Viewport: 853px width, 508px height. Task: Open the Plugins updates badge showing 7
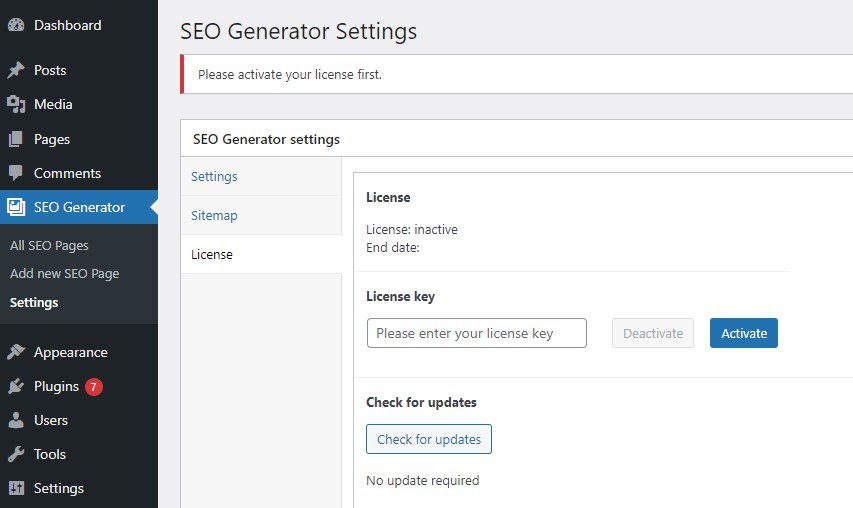[x=94, y=387]
